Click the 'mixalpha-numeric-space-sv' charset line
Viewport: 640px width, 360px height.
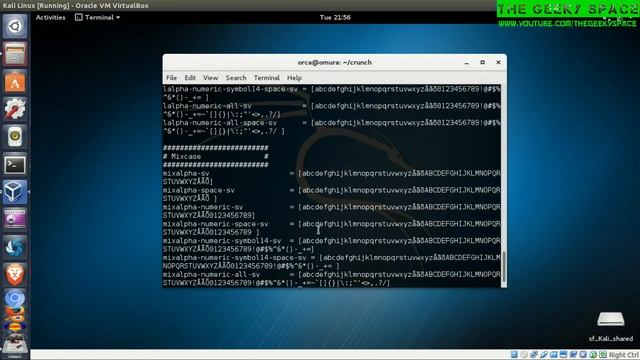point(331,228)
